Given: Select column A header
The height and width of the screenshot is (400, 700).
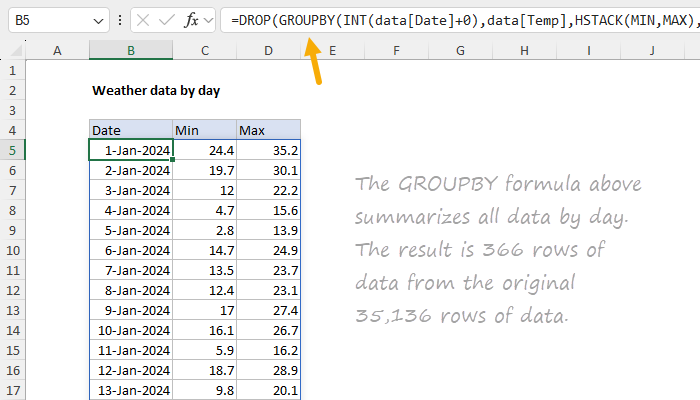Looking at the screenshot, I should [57, 50].
